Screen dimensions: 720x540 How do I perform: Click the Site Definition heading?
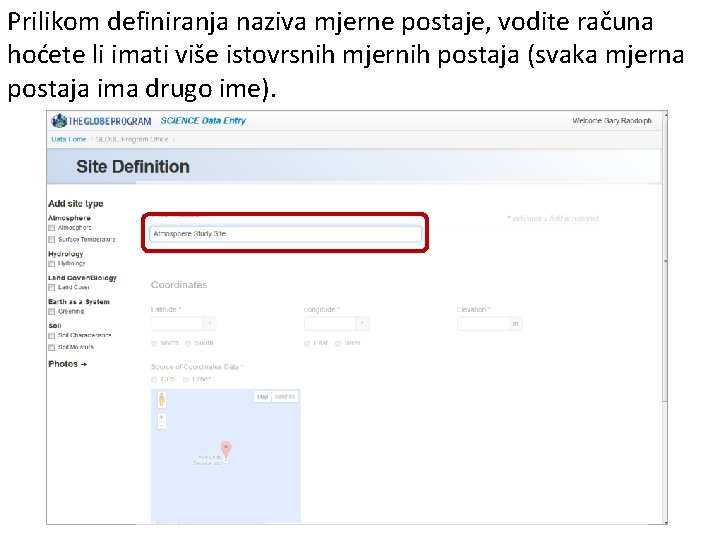pos(133,167)
